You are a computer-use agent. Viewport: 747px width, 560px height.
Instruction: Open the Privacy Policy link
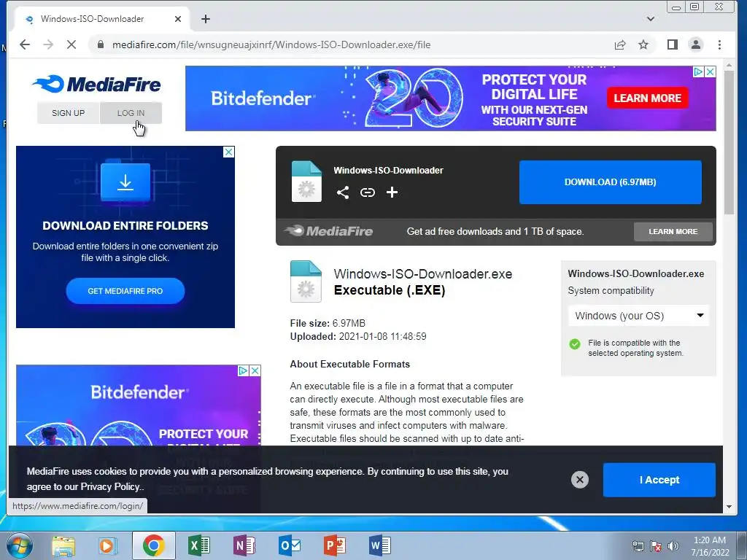[x=111, y=486]
